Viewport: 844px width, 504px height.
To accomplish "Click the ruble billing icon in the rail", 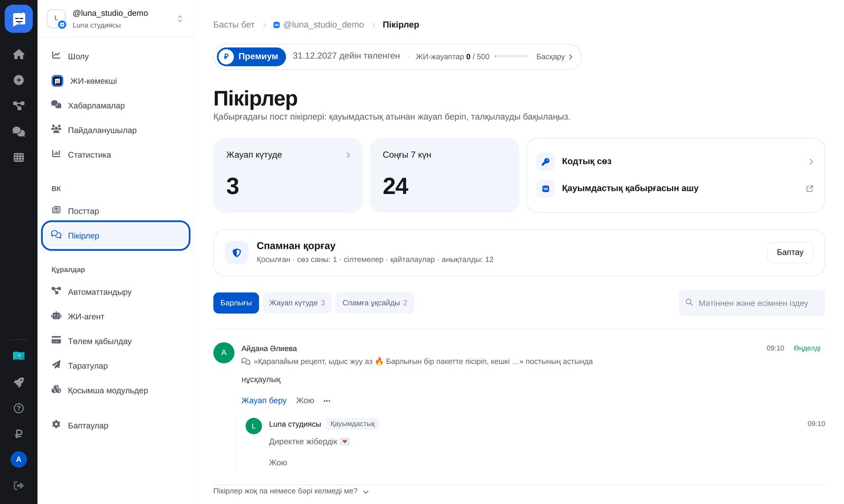I will (18, 434).
